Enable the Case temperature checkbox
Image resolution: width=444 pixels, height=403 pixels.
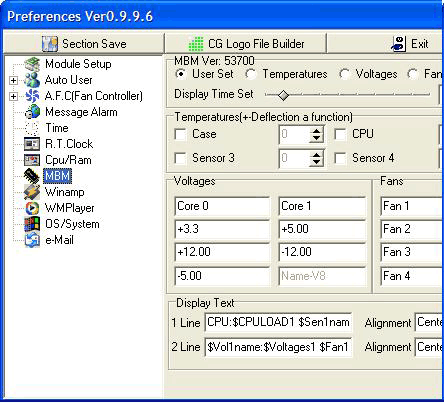(x=180, y=135)
